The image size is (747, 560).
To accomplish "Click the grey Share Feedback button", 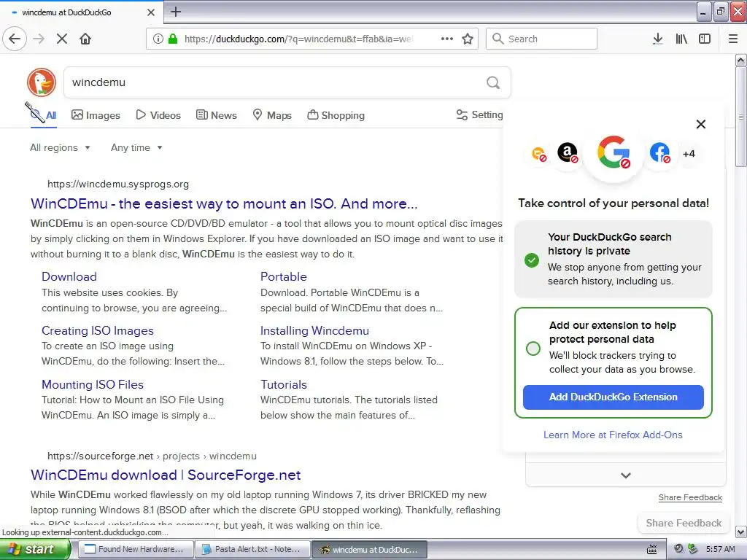I will [684, 523].
